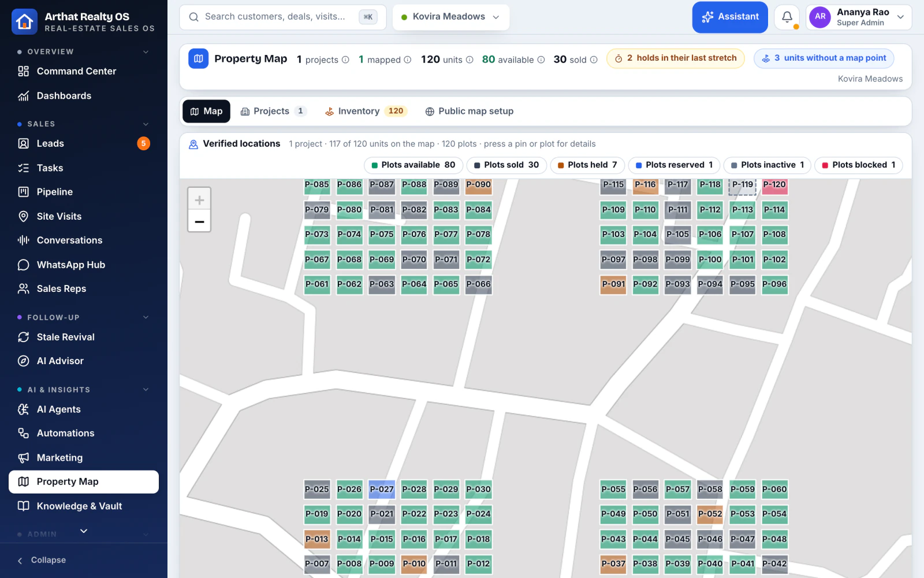Screen dimensions: 924x578
Task: Collapse the AI & Insights section
Action: click(x=146, y=390)
